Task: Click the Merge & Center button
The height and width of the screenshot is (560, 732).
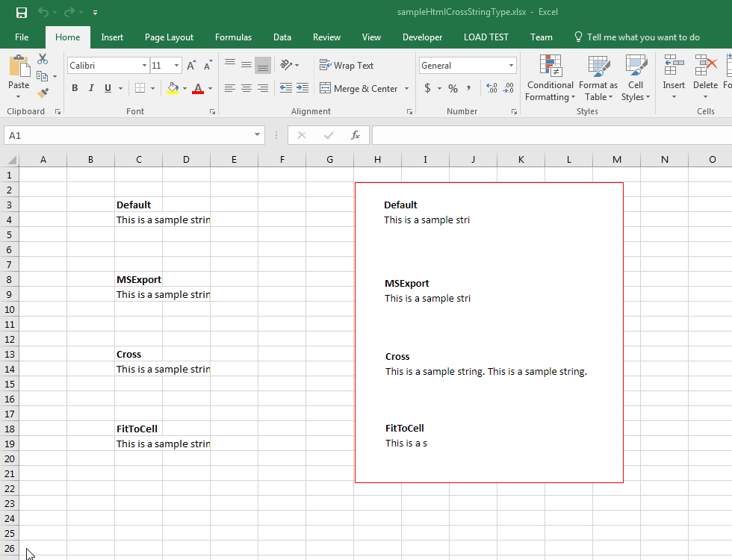Action: click(x=359, y=88)
